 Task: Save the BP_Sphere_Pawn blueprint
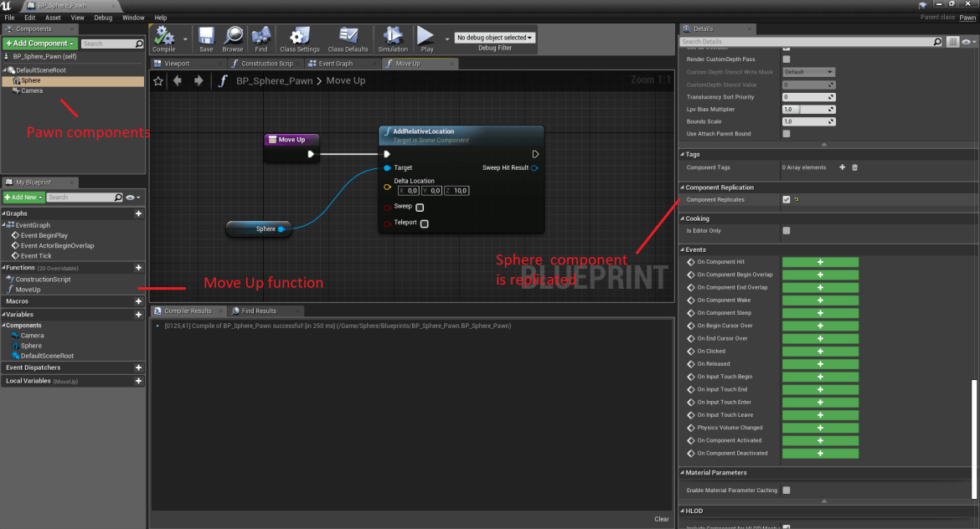pos(205,38)
